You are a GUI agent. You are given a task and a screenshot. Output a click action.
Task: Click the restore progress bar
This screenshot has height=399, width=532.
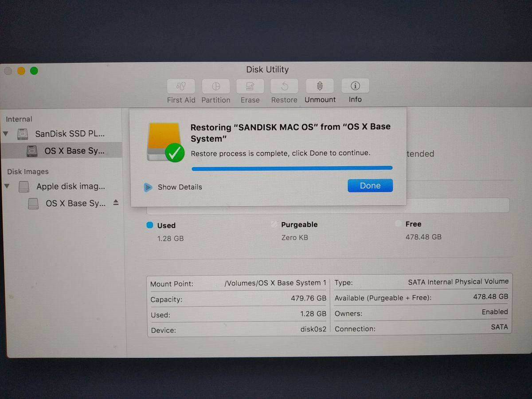292,168
